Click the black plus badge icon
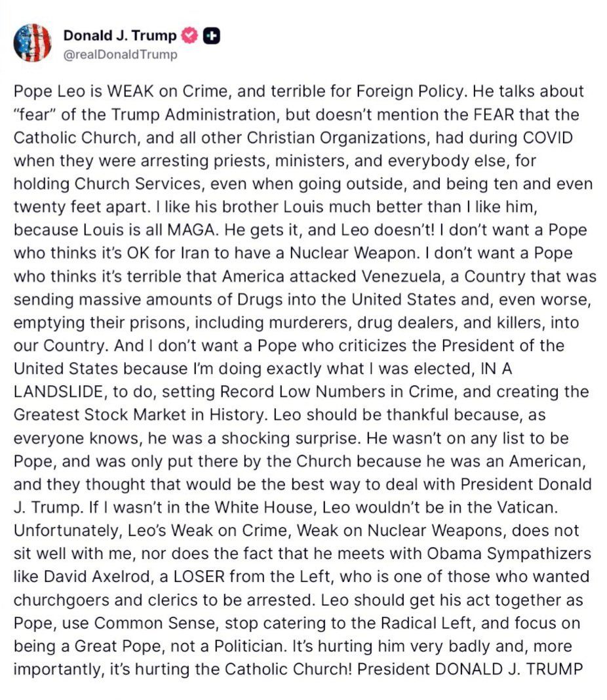This screenshot has height=700, width=607. (211, 35)
